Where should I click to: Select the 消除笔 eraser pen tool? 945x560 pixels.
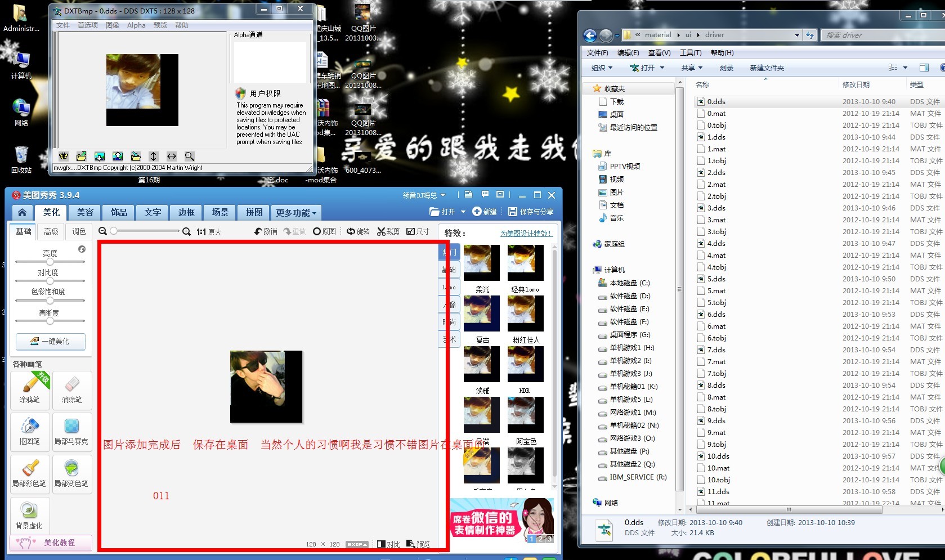(x=71, y=390)
